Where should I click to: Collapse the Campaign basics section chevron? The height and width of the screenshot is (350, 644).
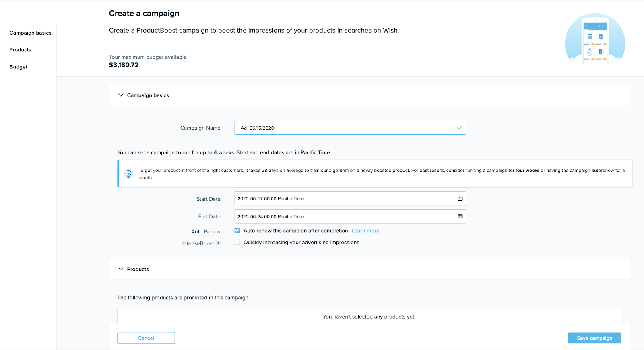[121, 95]
